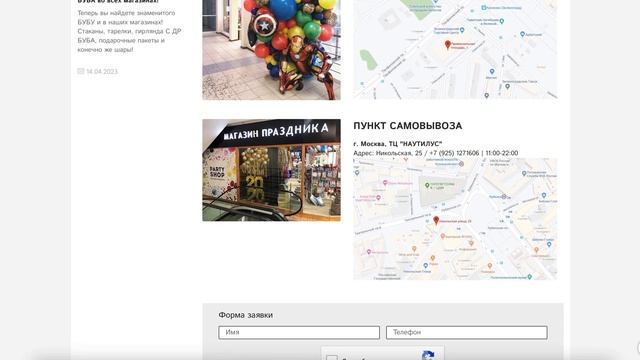Click the ТЦ Наутилус map area

[x=455, y=219]
